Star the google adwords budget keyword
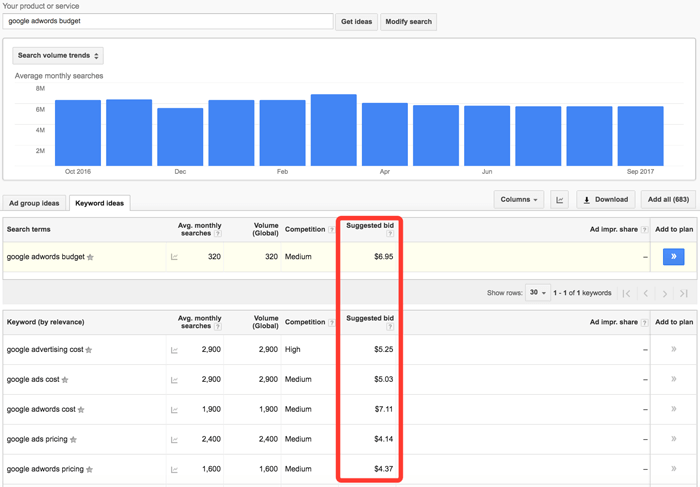Screen dimensions: 700x487 [90, 257]
